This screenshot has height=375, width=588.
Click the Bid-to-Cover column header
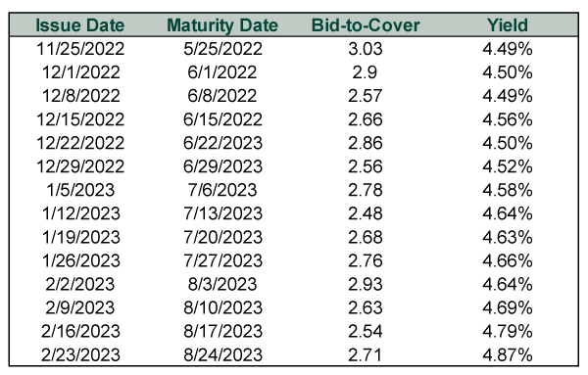(366, 25)
